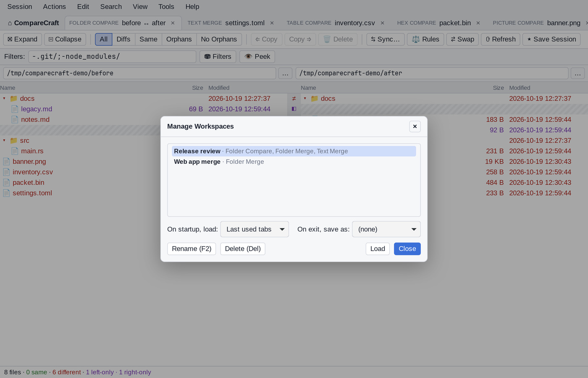
Task: Open the Tools menu
Action: [166, 7]
